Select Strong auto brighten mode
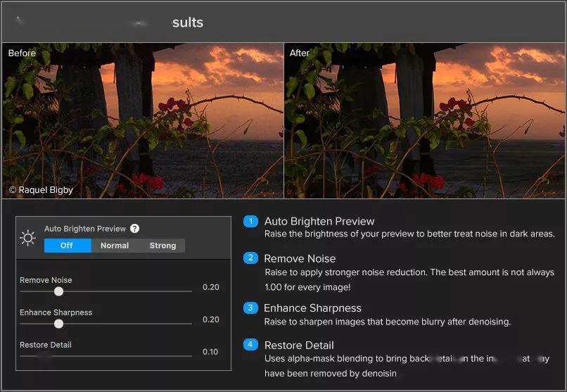Image resolution: width=567 pixels, height=392 pixels. click(x=163, y=246)
